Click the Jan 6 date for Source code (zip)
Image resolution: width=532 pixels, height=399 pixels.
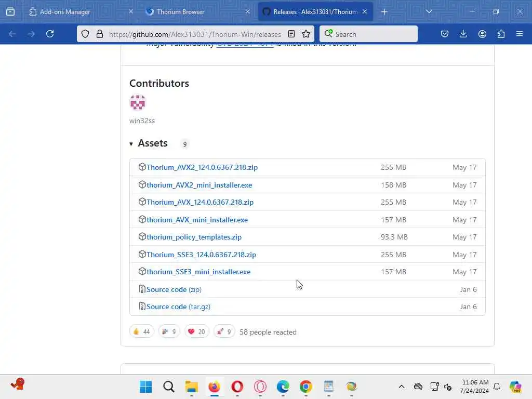[x=468, y=289]
